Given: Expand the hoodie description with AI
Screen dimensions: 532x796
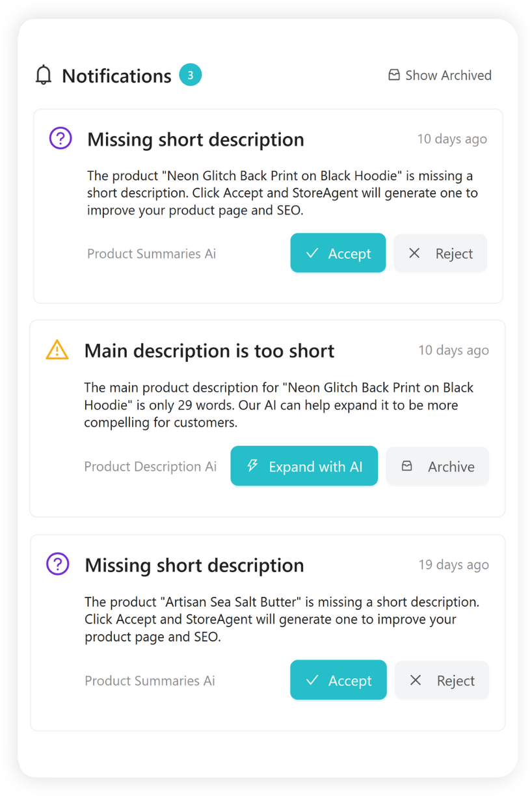Looking at the screenshot, I should (x=304, y=466).
